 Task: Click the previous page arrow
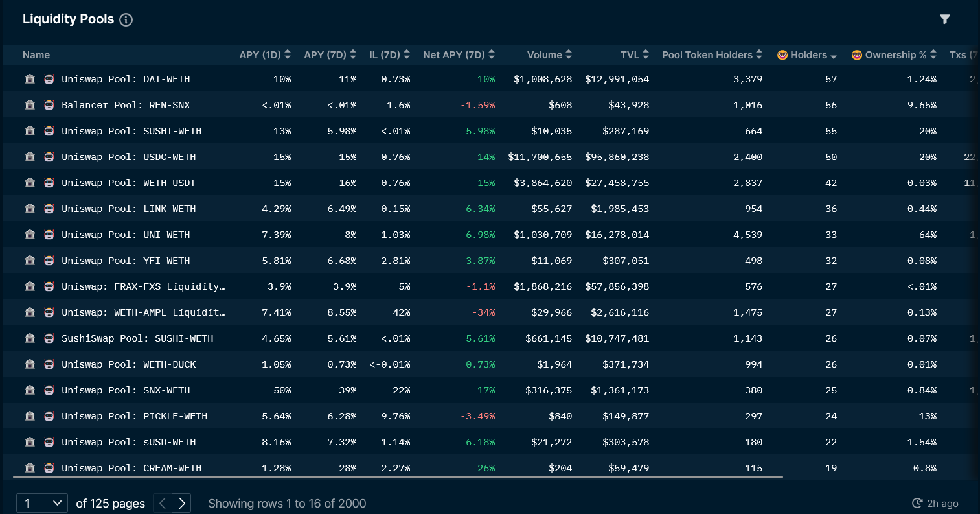pyautogui.click(x=163, y=503)
